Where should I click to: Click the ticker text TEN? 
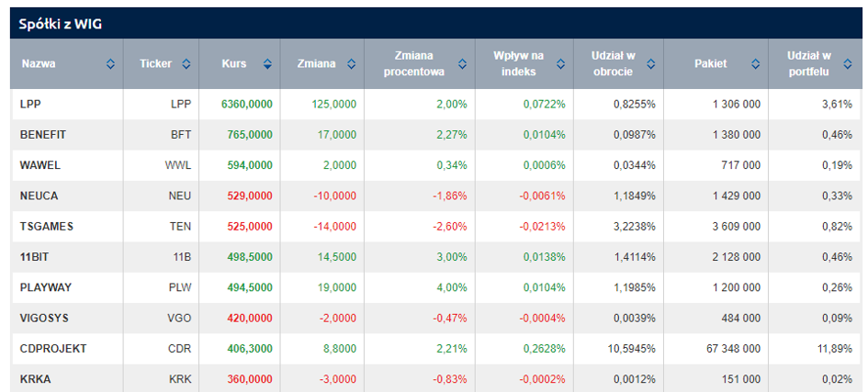(180, 226)
